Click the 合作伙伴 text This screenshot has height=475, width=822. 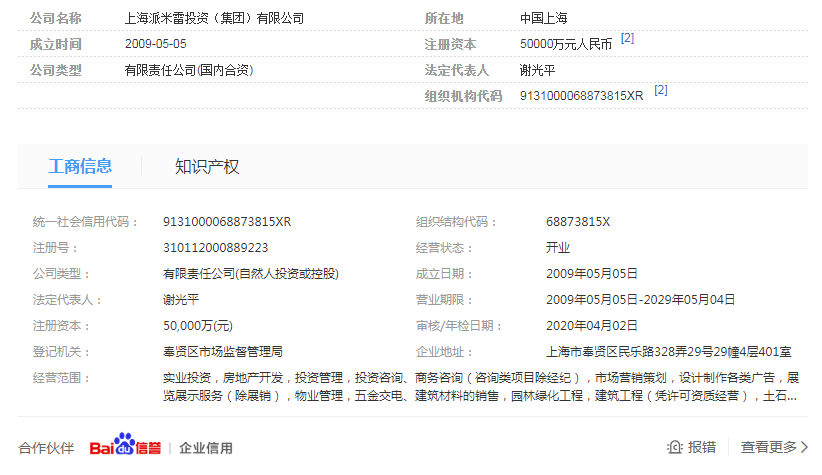46,448
